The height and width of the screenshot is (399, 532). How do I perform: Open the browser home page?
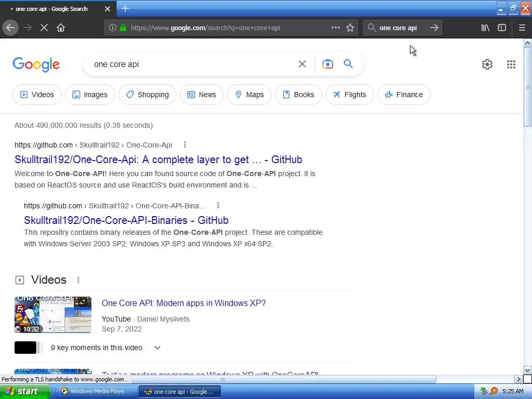61,28
